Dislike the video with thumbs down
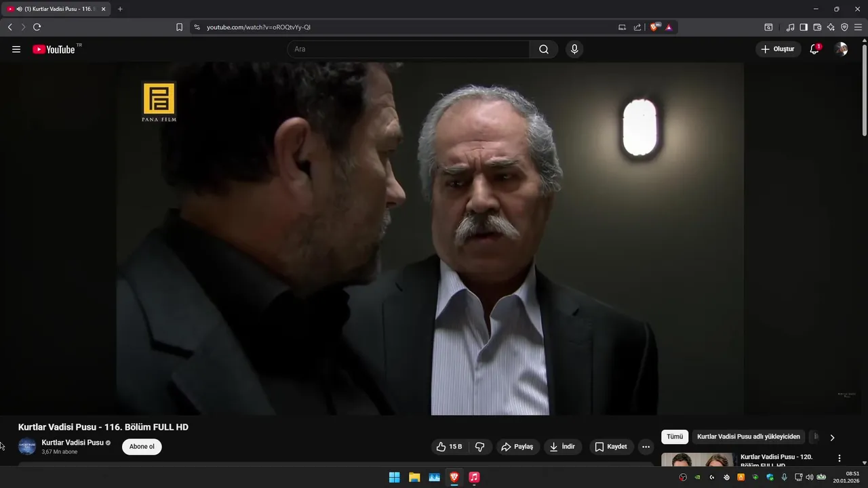The height and width of the screenshot is (488, 868). (x=479, y=447)
